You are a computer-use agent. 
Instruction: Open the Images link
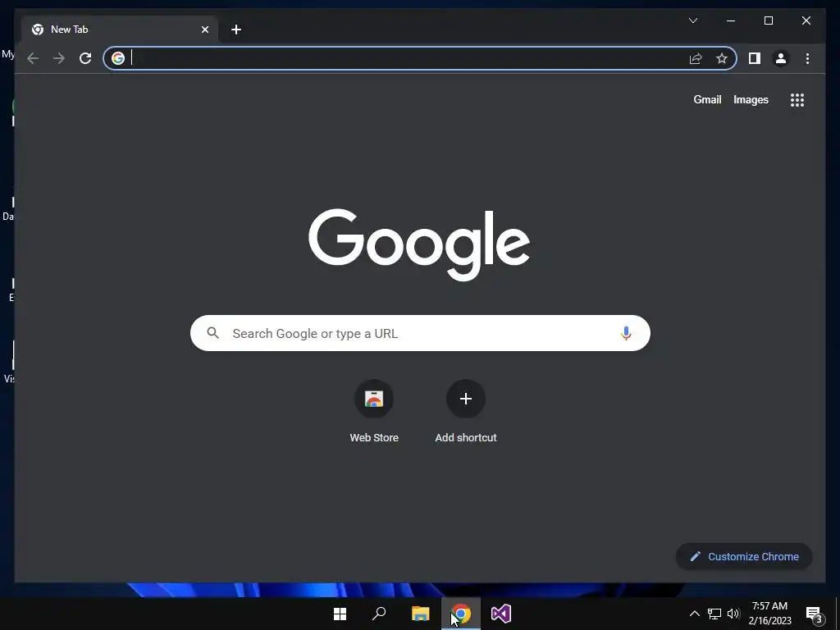751,99
